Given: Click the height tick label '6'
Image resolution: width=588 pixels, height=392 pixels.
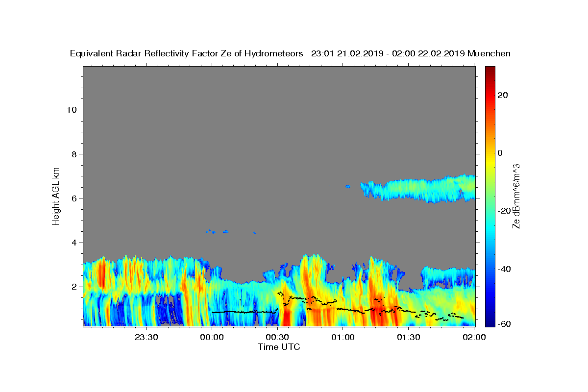Looking at the screenshot, I should click(x=74, y=198).
